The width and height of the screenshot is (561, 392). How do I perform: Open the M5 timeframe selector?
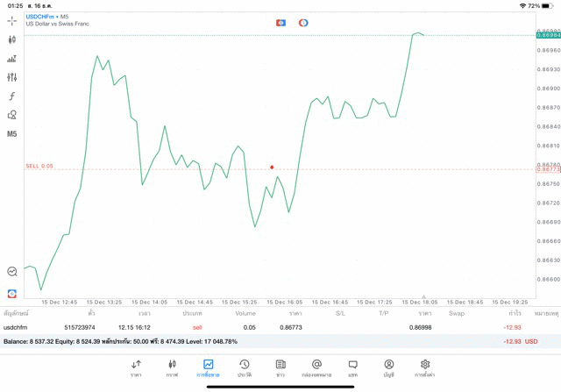click(12, 134)
